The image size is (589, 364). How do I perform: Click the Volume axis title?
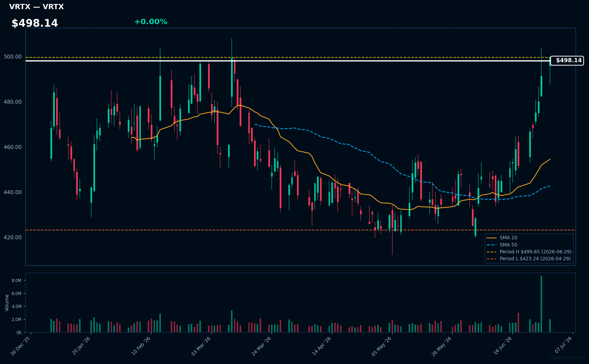7,303
